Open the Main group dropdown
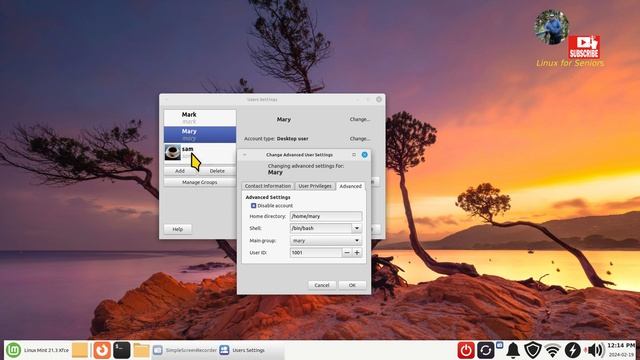640x360 pixels. (x=326, y=240)
